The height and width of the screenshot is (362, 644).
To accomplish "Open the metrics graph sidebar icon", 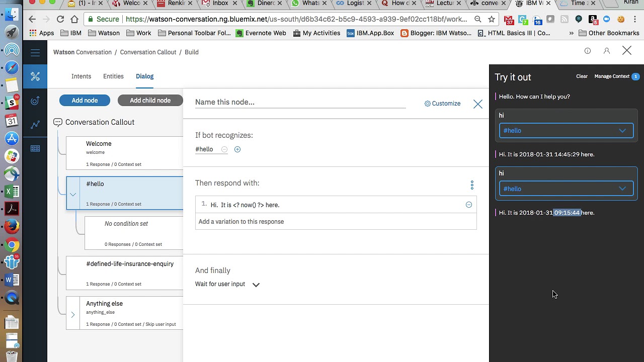I will tap(35, 125).
